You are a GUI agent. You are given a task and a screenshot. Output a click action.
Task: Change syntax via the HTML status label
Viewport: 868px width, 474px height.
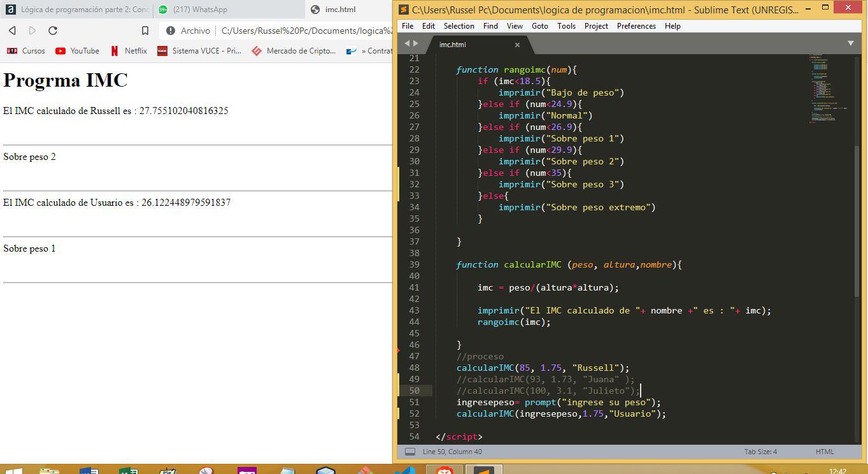pos(825,452)
